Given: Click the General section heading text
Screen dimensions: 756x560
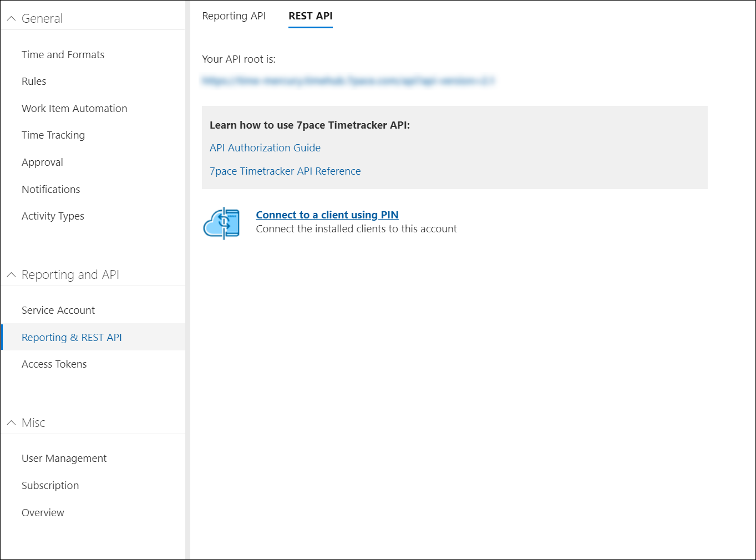Looking at the screenshot, I should [42, 18].
